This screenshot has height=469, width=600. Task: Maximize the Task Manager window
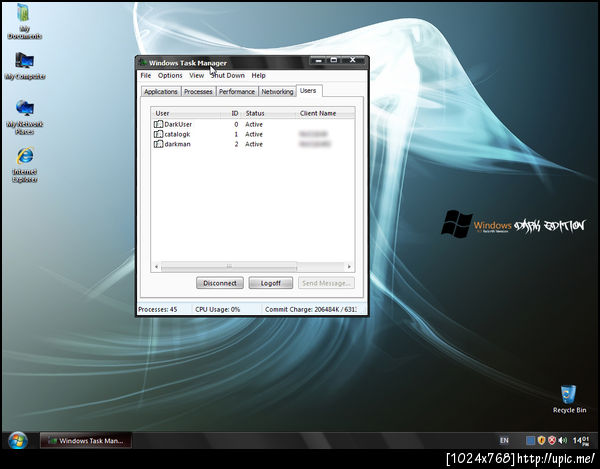click(x=334, y=60)
